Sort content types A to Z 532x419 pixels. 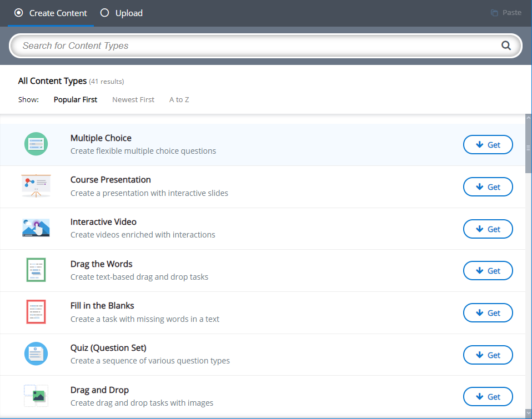tap(179, 100)
